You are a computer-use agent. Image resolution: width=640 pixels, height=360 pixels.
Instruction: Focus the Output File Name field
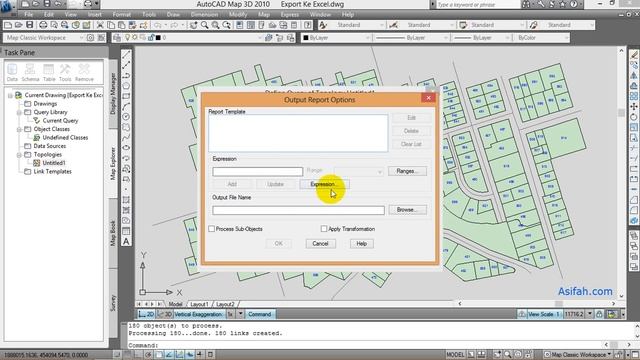[298, 210]
